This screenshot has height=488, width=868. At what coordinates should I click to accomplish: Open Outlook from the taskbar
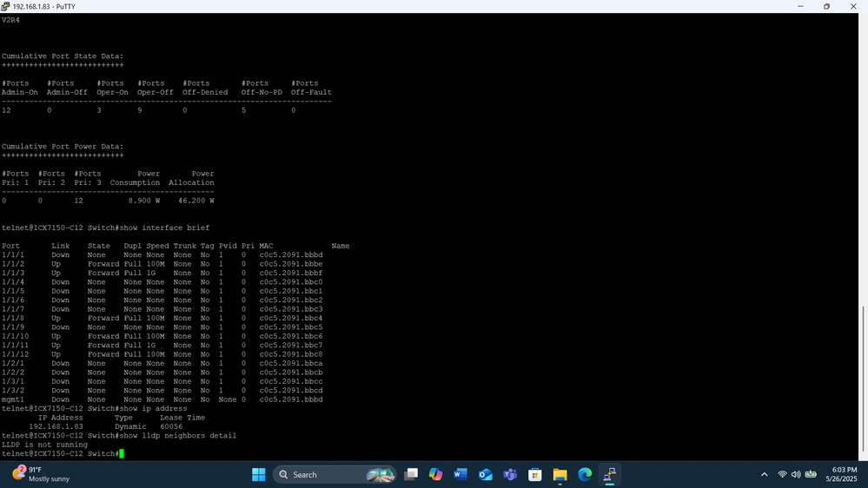tap(486, 475)
